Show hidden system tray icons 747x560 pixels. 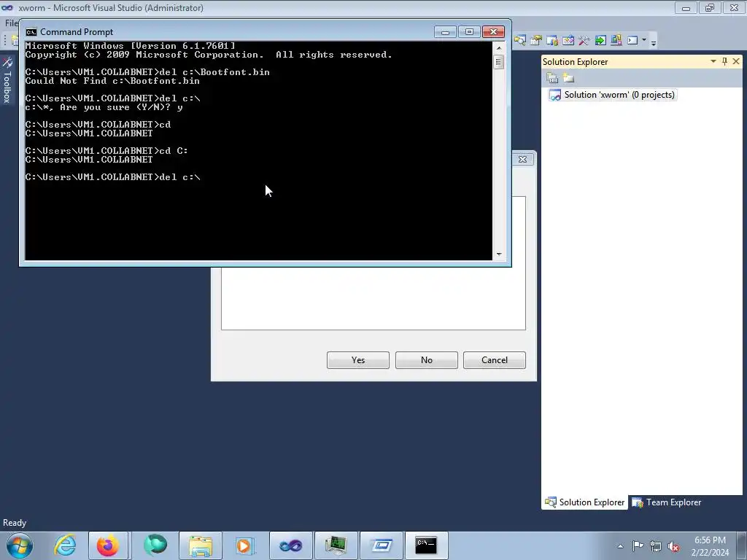coord(620,546)
